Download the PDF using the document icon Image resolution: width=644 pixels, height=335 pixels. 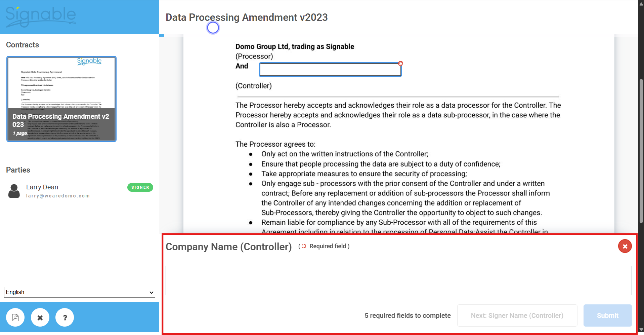tap(15, 317)
